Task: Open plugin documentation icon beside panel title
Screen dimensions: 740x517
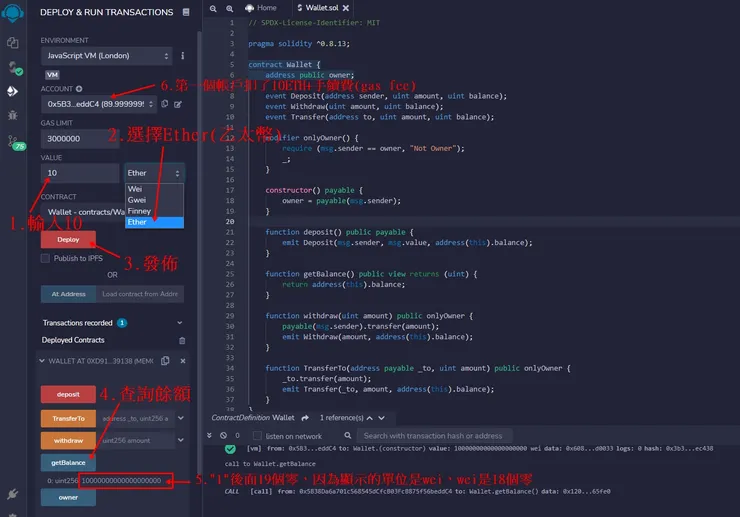Action: click(x=186, y=12)
